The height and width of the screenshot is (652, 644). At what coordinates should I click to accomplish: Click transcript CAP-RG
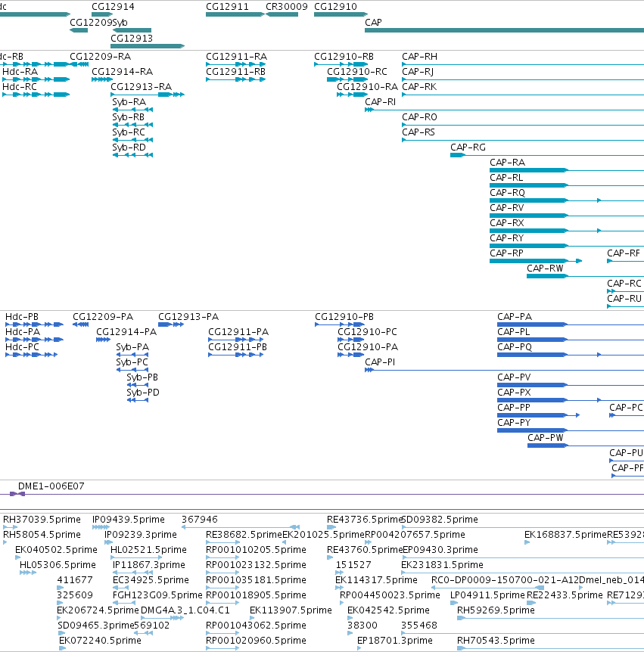(x=547, y=155)
